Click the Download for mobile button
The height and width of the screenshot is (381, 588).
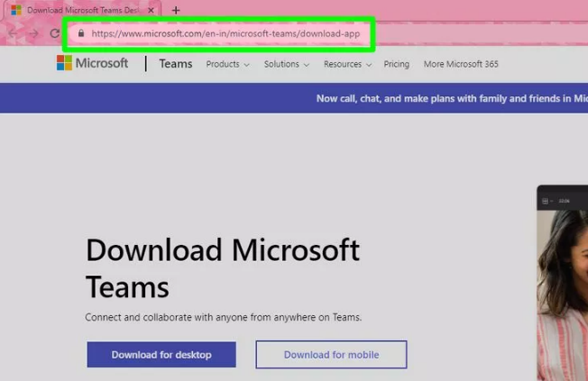click(x=332, y=354)
